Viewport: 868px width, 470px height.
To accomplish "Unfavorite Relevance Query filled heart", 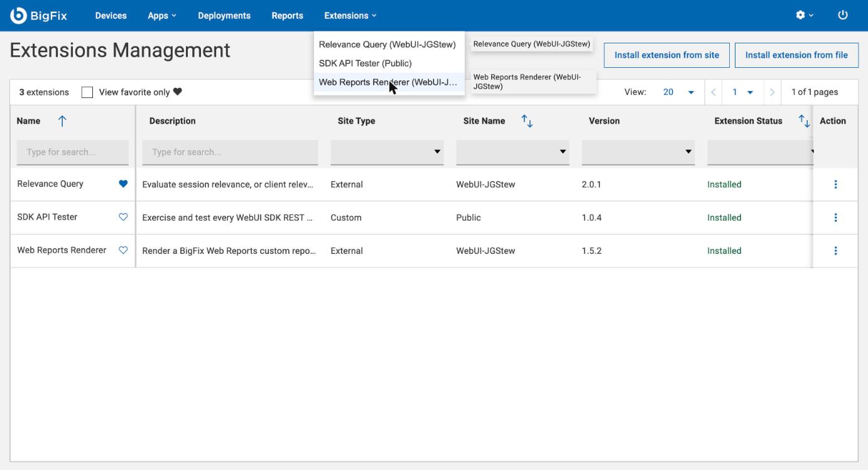I will (123, 184).
